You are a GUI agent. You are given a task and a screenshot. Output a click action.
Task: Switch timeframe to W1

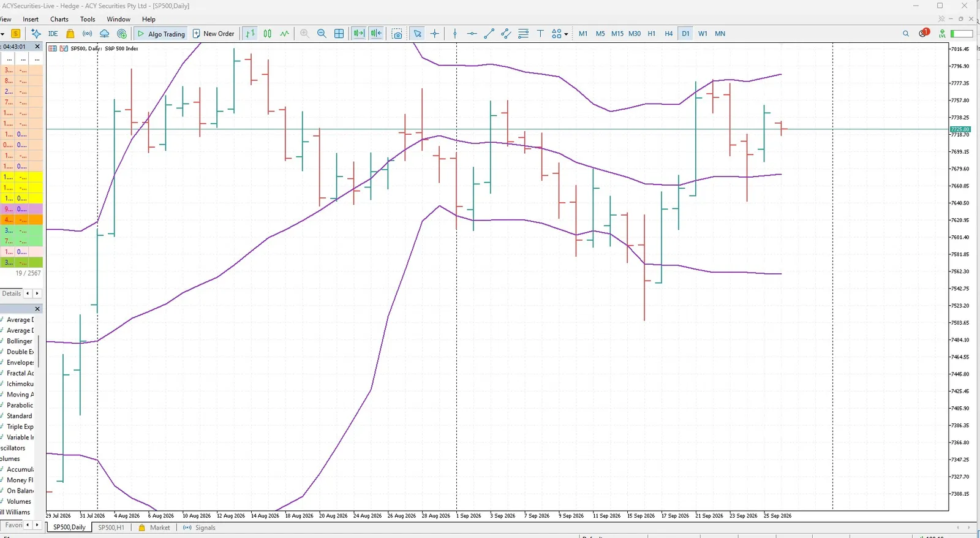[x=703, y=34]
